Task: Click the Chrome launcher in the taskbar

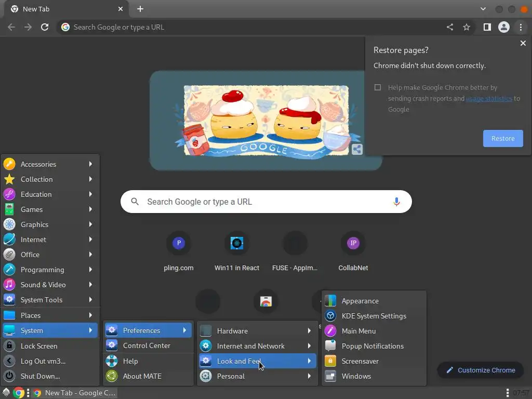Action: [19, 393]
